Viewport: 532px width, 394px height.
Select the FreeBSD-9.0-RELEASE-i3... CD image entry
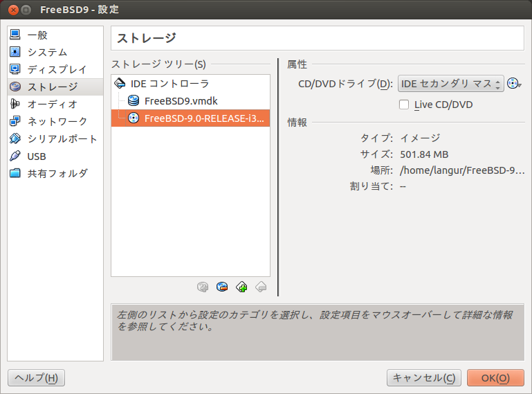(x=190, y=118)
